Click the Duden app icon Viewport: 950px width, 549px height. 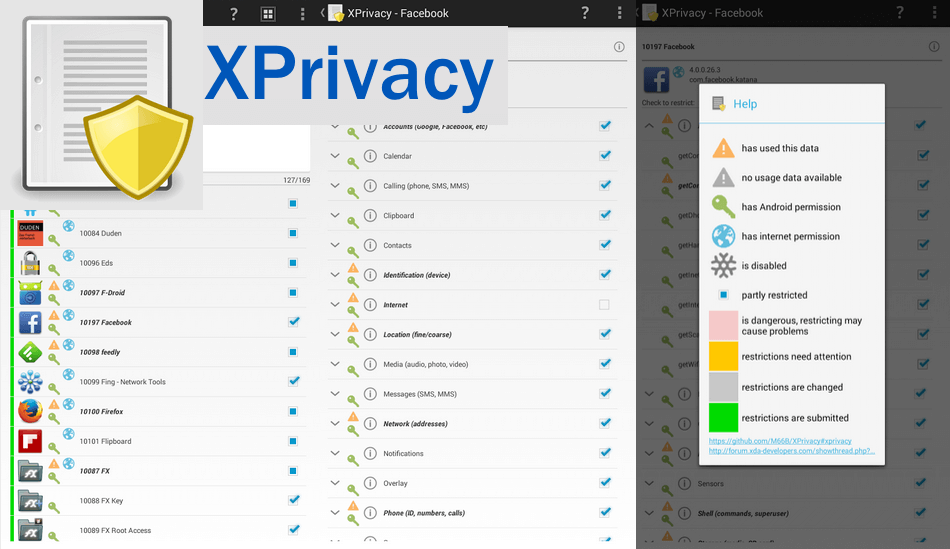pos(30,233)
